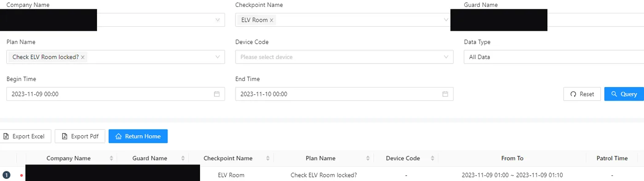Screen dimensions: 644x181
Task: Expand the Plan Name dropdown arrow
Action: pyautogui.click(x=218, y=57)
